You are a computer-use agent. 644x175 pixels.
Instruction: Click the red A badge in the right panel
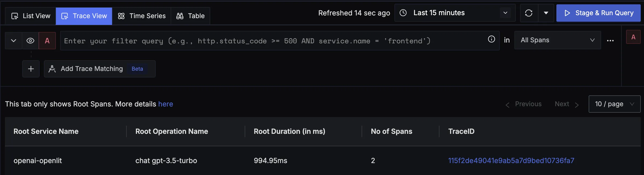(x=633, y=37)
